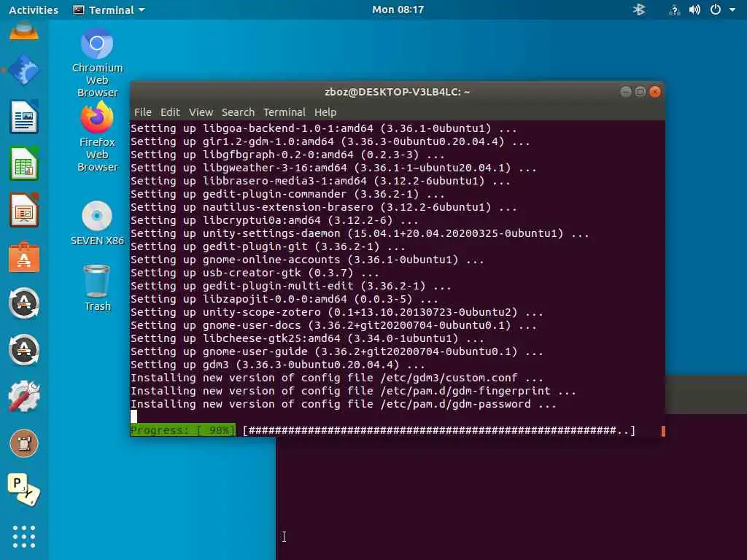
Task: Click the Bluetooth status icon
Action: 639,9
